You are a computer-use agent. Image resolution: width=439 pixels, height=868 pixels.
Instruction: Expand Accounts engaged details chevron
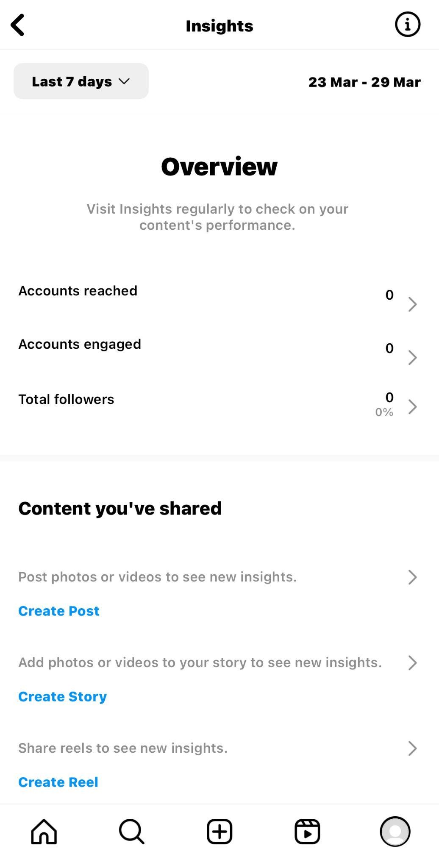pyautogui.click(x=412, y=357)
